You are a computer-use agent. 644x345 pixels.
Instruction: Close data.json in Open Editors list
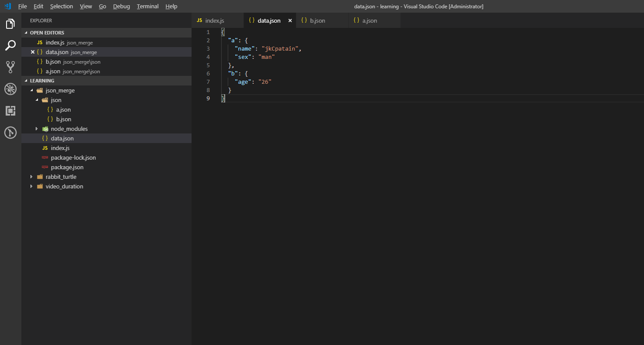32,52
